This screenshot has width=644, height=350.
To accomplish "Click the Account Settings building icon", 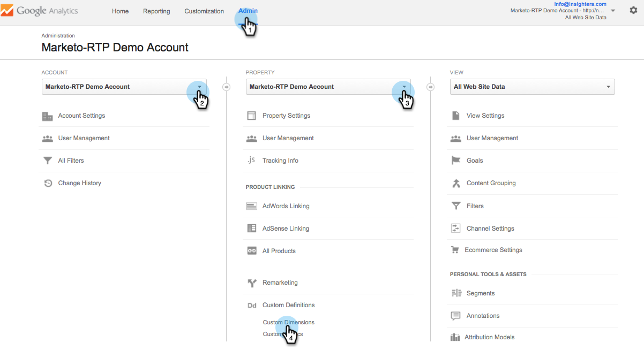I will click(x=47, y=116).
